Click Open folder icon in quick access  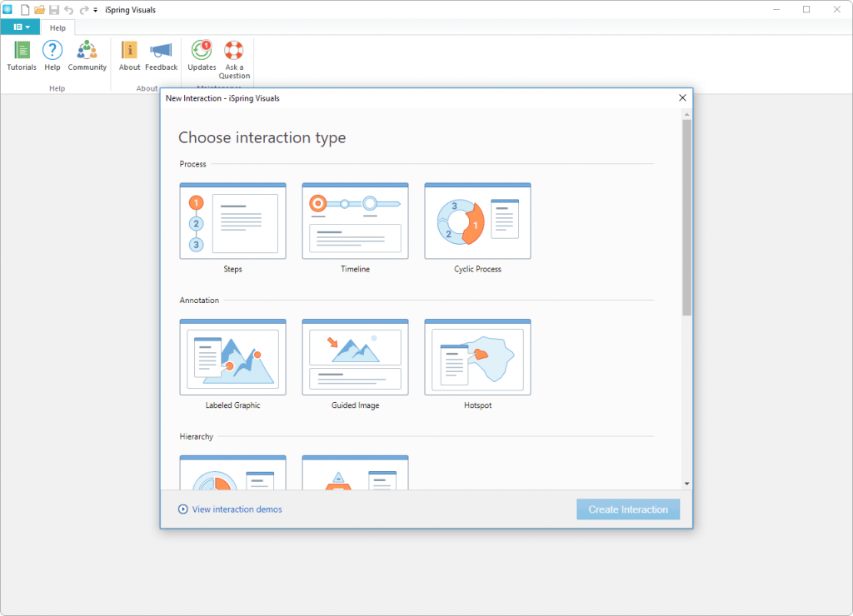39,10
